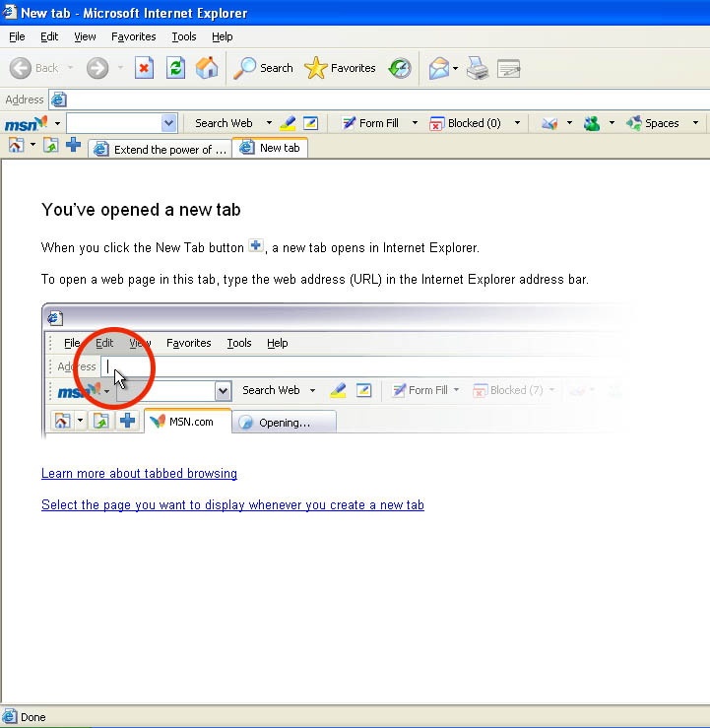Expand the Search Web dropdown arrow
The width and height of the screenshot is (710, 728).
[269, 123]
